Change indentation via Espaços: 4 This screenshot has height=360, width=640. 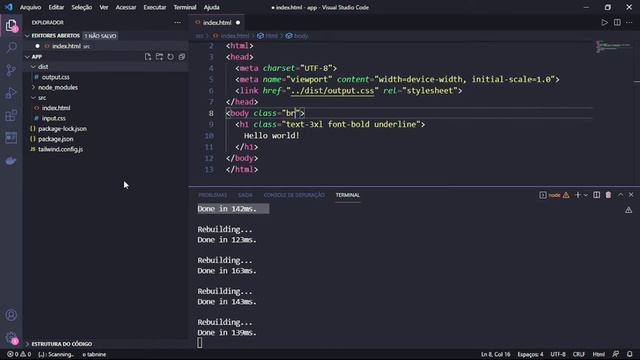tap(530, 354)
